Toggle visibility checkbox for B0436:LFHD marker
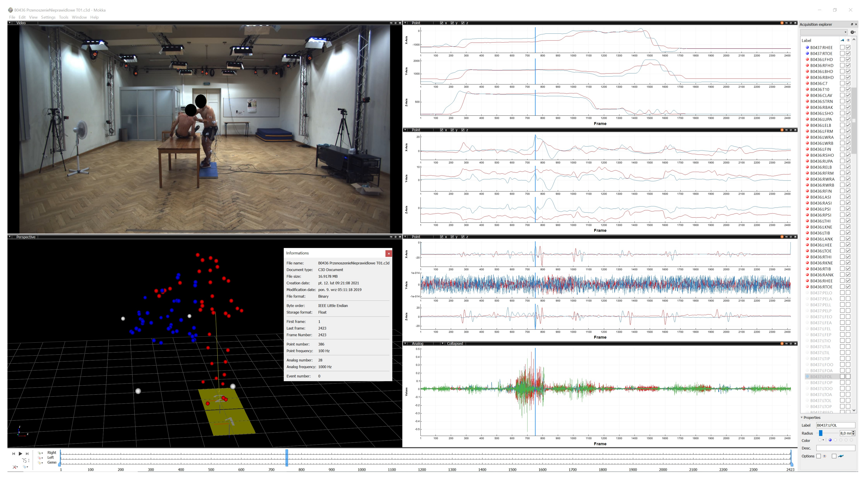 [x=848, y=60]
